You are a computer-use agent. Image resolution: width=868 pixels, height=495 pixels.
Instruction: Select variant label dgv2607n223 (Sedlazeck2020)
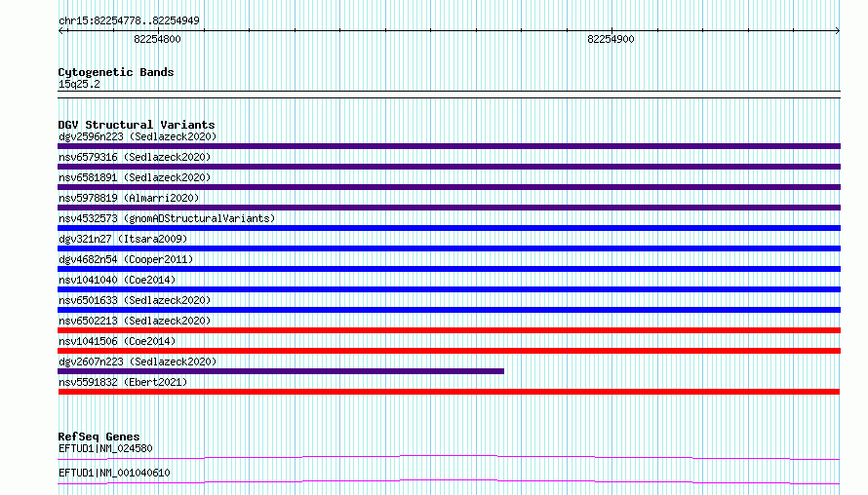(138, 362)
